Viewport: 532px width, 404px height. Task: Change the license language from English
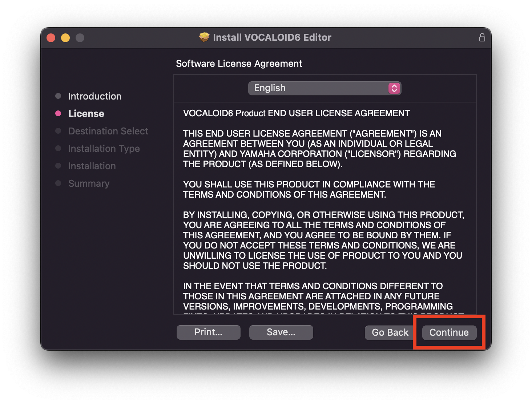click(325, 88)
